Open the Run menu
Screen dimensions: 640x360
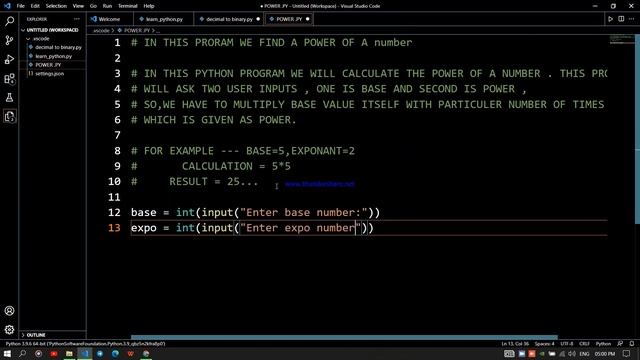pyautogui.click(x=107, y=6)
